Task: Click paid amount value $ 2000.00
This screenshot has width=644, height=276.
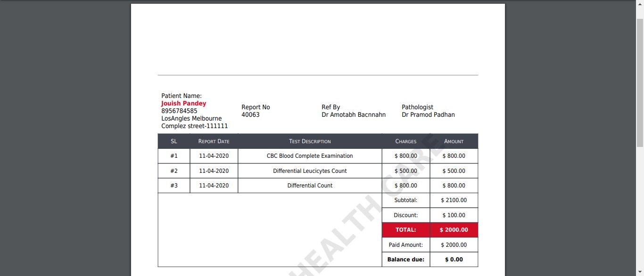Action: [x=454, y=245]
